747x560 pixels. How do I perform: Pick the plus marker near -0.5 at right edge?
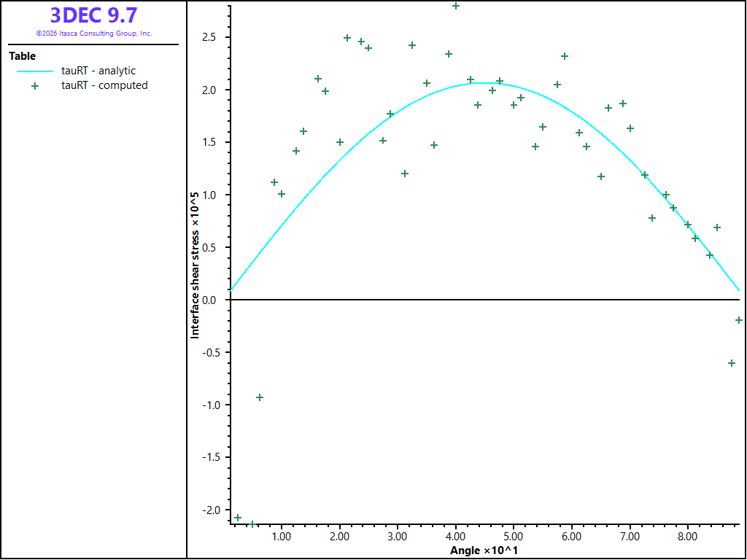tap(732, 363)
